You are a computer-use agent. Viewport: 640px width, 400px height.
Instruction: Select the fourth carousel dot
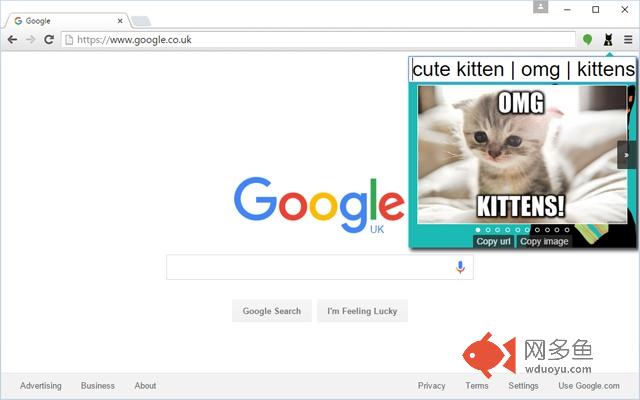point(508,230)
